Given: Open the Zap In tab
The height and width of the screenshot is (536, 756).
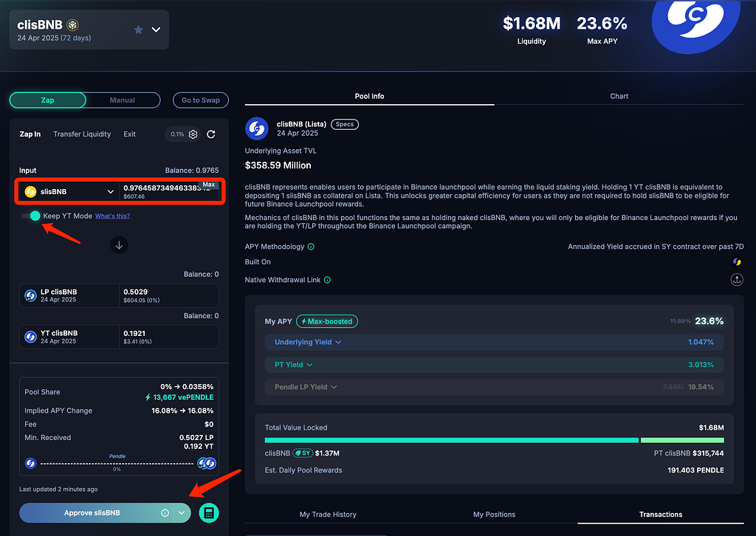Looking at the screenshot, I should pyautogui.click(x=30, y=134).
